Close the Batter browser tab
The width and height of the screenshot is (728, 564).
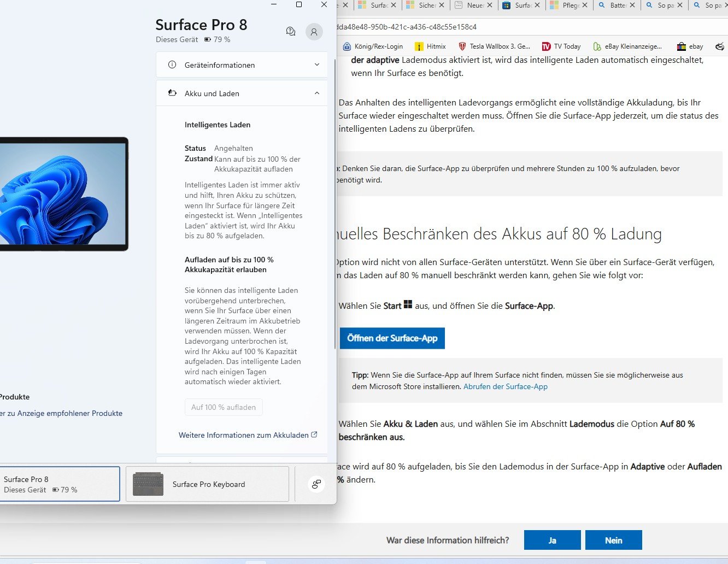(x=632, y=5)
